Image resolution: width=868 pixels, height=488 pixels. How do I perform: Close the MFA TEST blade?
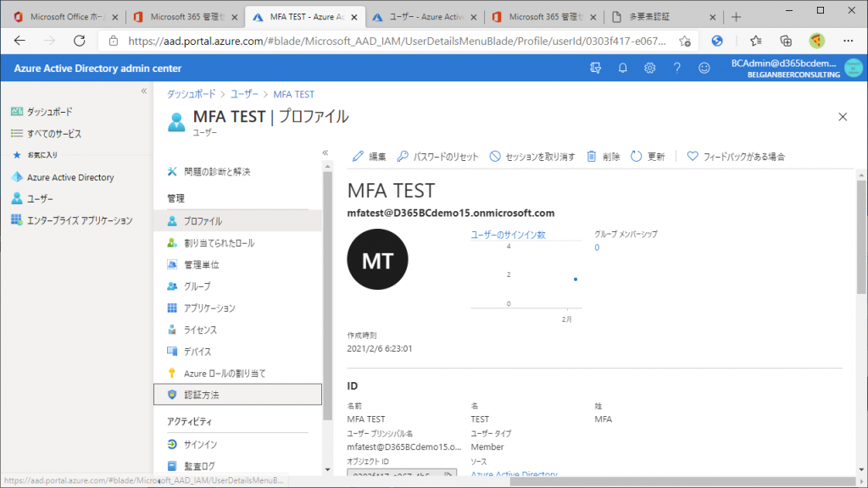pyautogui.click(x=843, y=117)
